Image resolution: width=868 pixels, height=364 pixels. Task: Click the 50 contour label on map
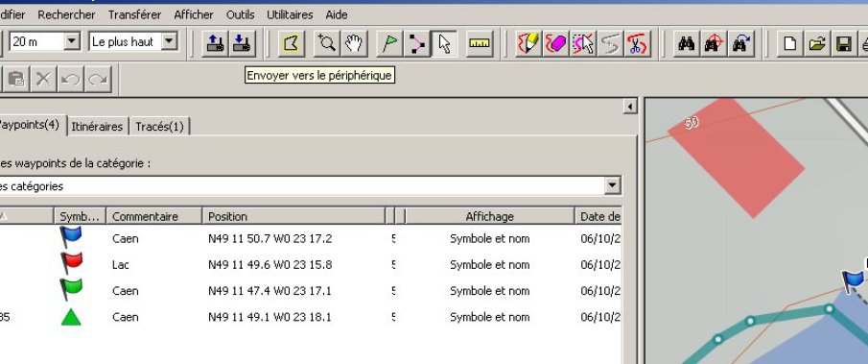[692, 122]
